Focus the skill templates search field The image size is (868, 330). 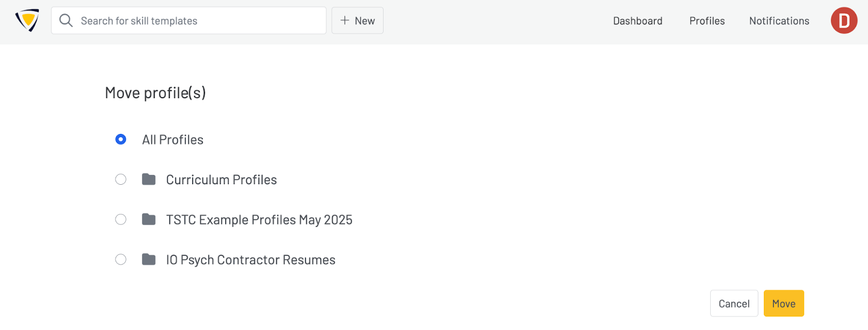pos(201,21)
